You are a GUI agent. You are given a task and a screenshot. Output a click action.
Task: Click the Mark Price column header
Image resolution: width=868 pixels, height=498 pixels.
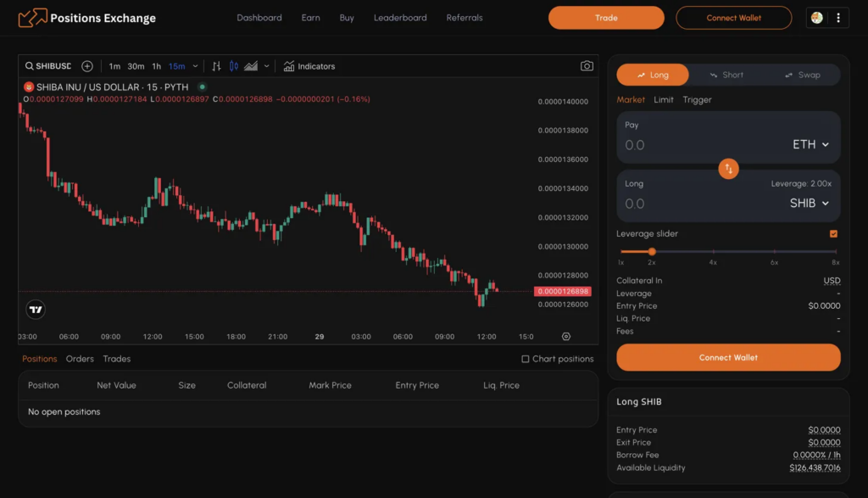(x=330, y=385)
